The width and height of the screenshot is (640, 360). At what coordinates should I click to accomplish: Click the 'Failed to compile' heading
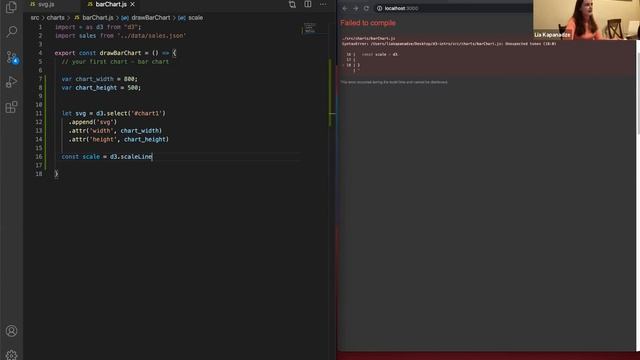pos(368,23)
